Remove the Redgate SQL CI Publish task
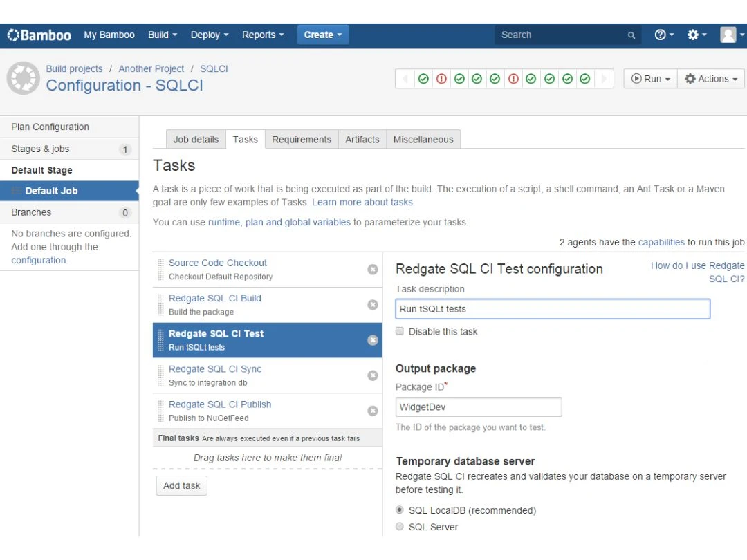747x560 pixels. coord(373,411)
